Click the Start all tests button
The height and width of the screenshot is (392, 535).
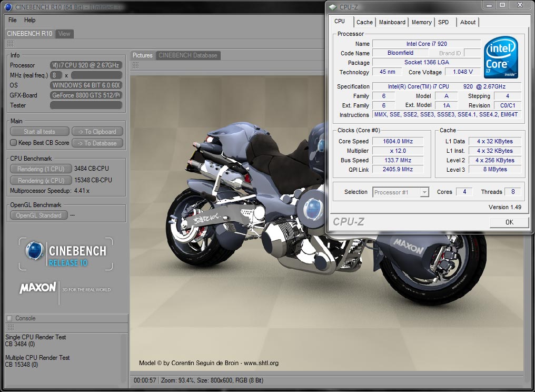point(39,132)
